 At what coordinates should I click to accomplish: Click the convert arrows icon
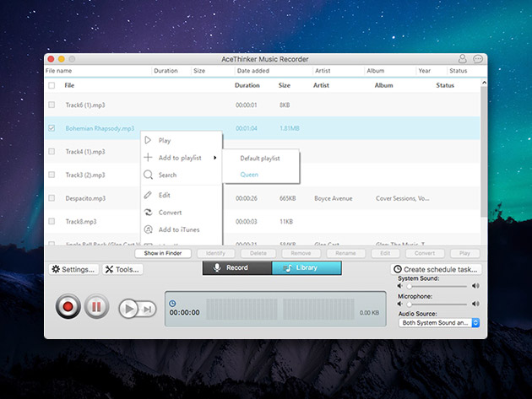click(149, 213)
